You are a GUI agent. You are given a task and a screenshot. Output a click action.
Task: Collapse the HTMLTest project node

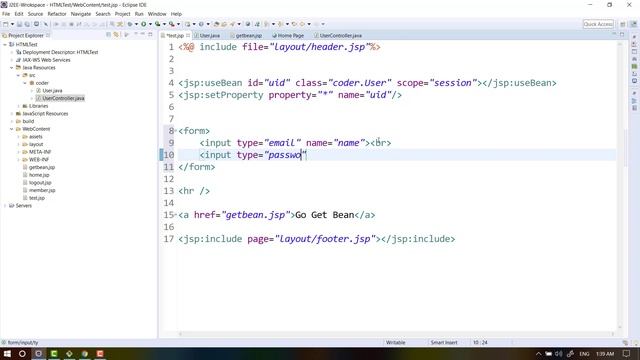pyautogui.click(x=5, y=44)
